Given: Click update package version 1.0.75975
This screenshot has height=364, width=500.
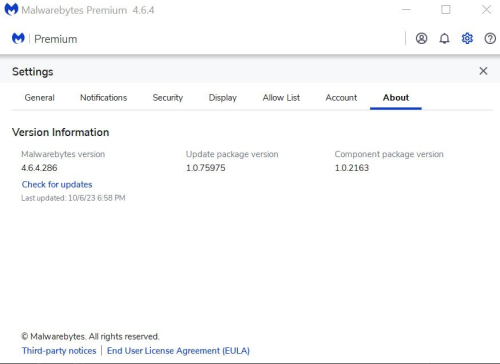Looking at the screenshot, I should point(206,168).
